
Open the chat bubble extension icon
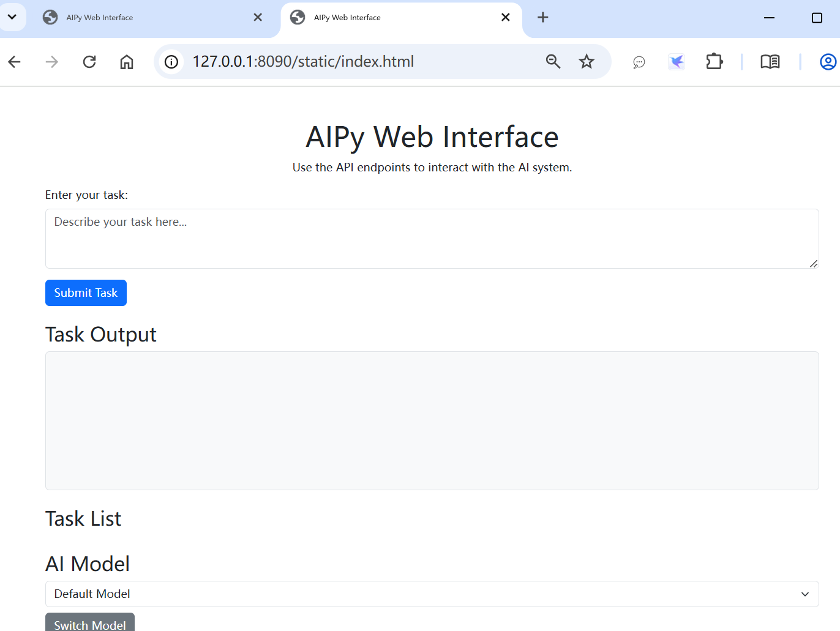coord(639,62)
